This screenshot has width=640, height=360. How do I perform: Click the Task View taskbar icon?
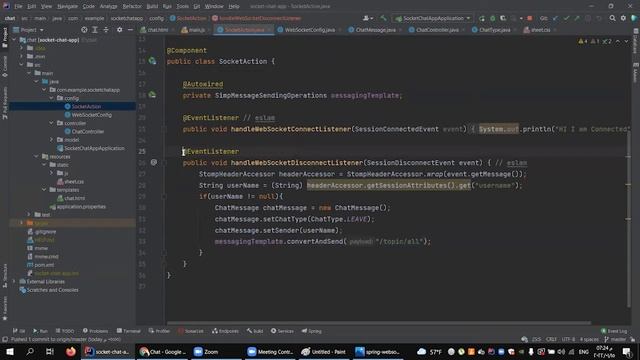pyautogui.click(x=50, y=351)
